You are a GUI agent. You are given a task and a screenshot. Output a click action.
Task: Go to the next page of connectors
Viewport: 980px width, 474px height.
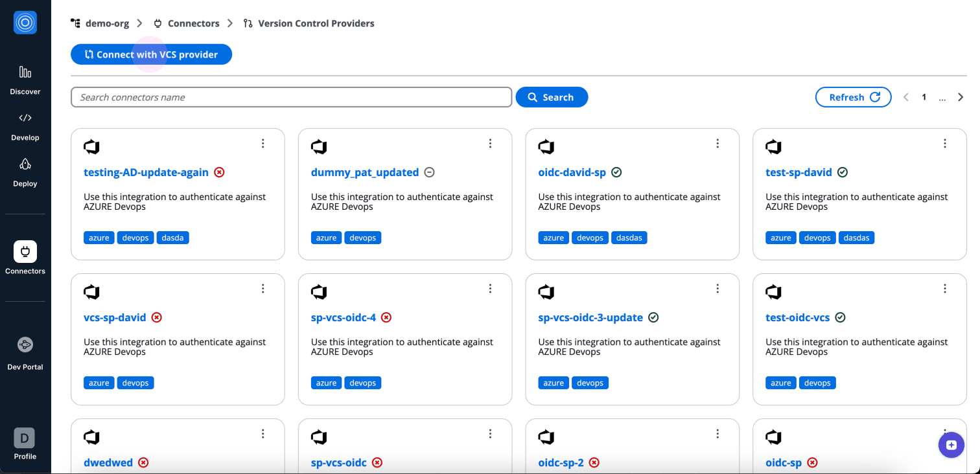coord(961,96)
